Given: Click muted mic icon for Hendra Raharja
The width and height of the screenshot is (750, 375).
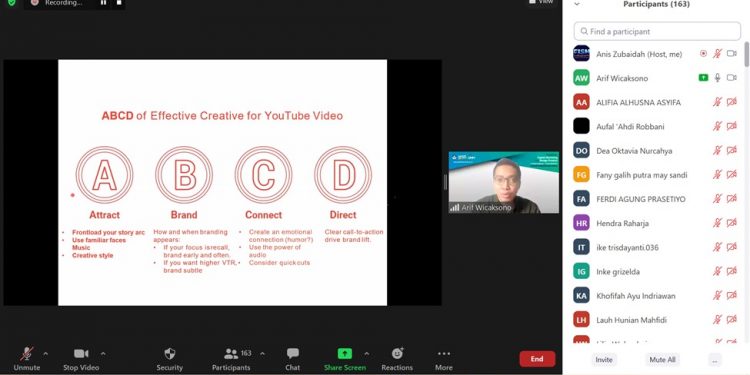Looking at the screenshot, I should [x=717, y=223].
